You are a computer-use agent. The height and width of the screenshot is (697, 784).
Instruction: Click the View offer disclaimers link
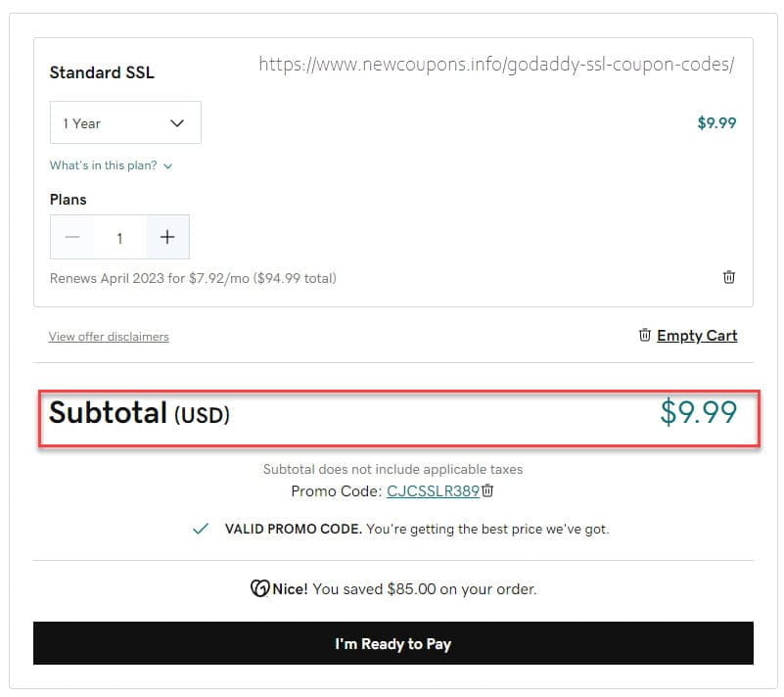[x=109, y=336]
